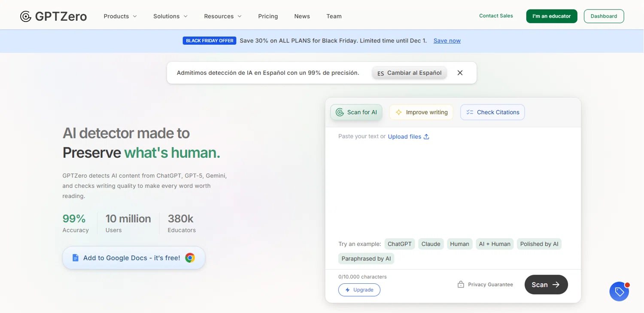Try the Paraphrased by AI example
Image resolution: width=644 pixels, height=313 pixels.
(x=366, y=259)
